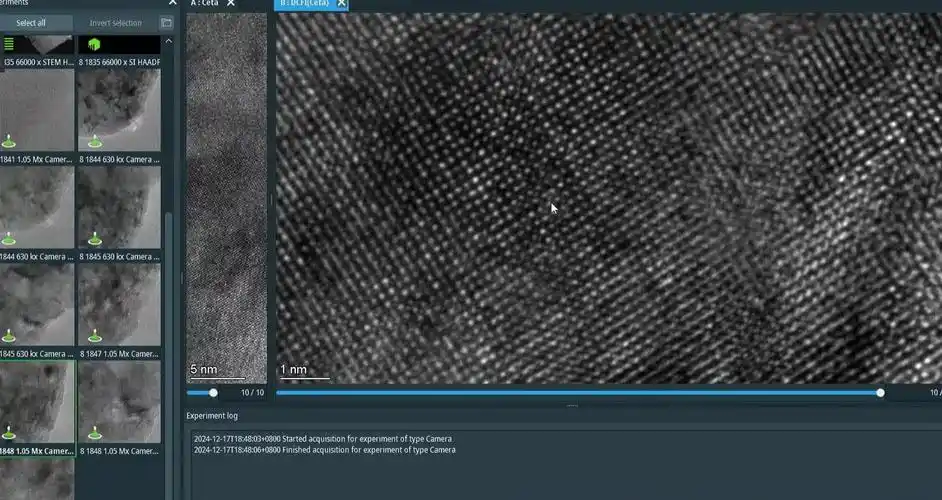Select the B : DCFI(Ceta) tab
This screenshot has width=942, height=500.
tap(304, 4)
